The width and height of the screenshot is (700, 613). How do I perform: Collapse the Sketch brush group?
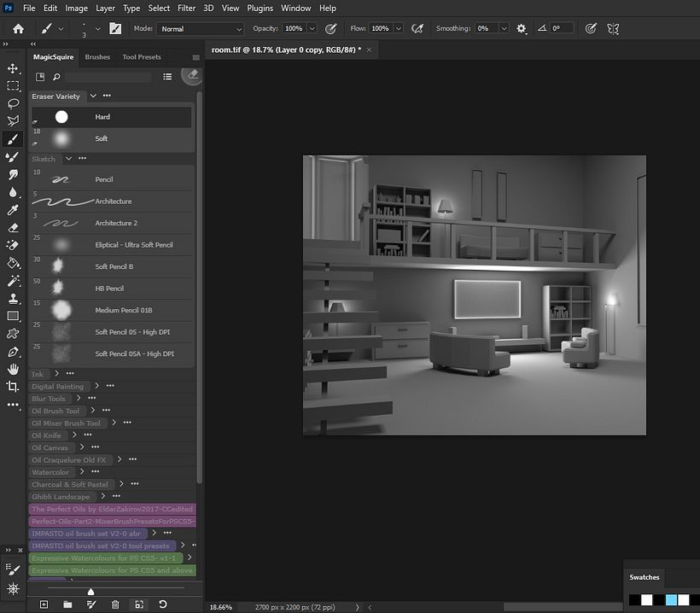(x=68, y=159)
